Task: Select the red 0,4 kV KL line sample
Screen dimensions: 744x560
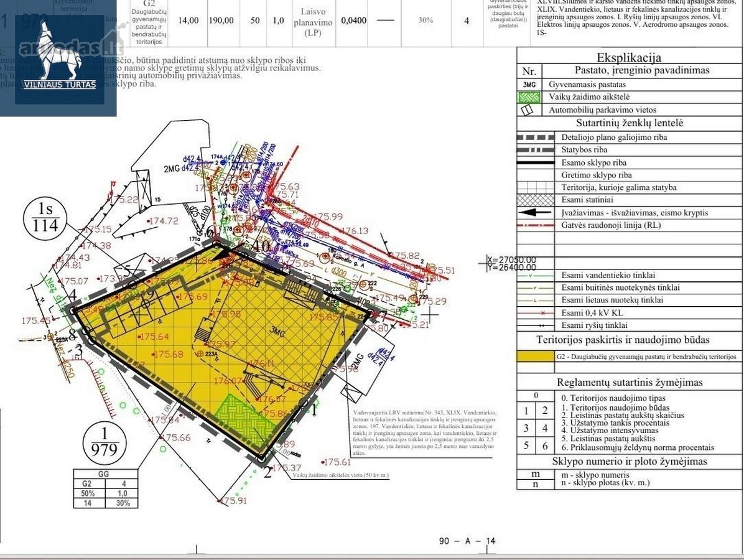Action: pyautogui.click(x=535, y=313)
